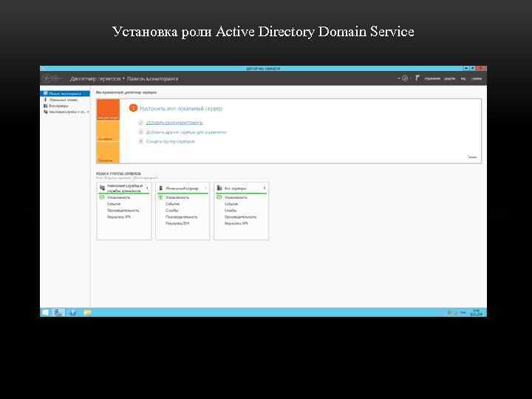Click the Все серверы tile header icon
The width and height of the screenshot is (532, 399).
coord(219,188)
